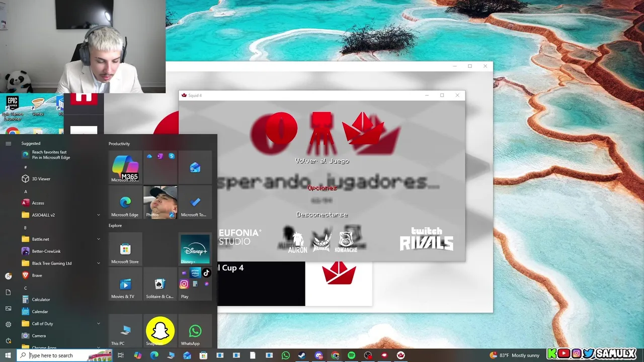Open WhatsApp from the taskbar
Screen dimensions: 644x362
pyautogui.click(x=285, y=355)
